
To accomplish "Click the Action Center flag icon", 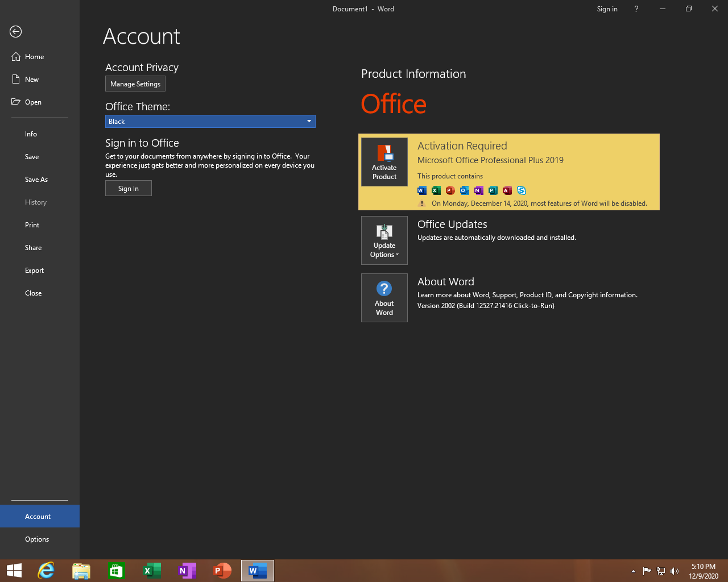I will coord(647,571).
